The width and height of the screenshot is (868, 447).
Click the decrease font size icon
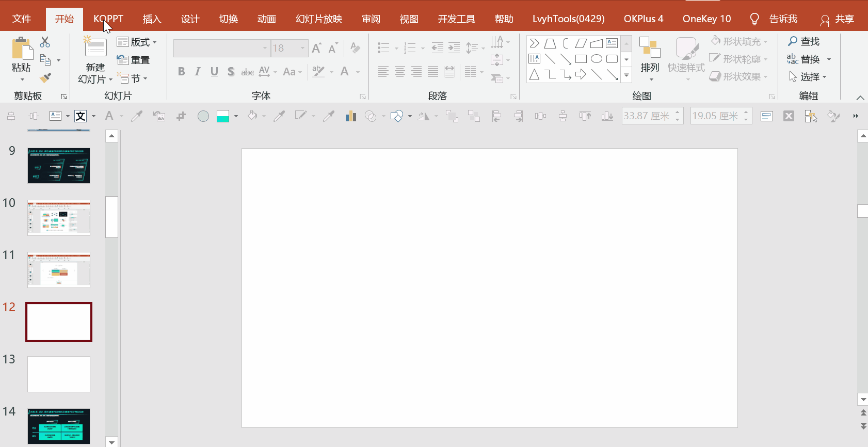tap(333, 48)
